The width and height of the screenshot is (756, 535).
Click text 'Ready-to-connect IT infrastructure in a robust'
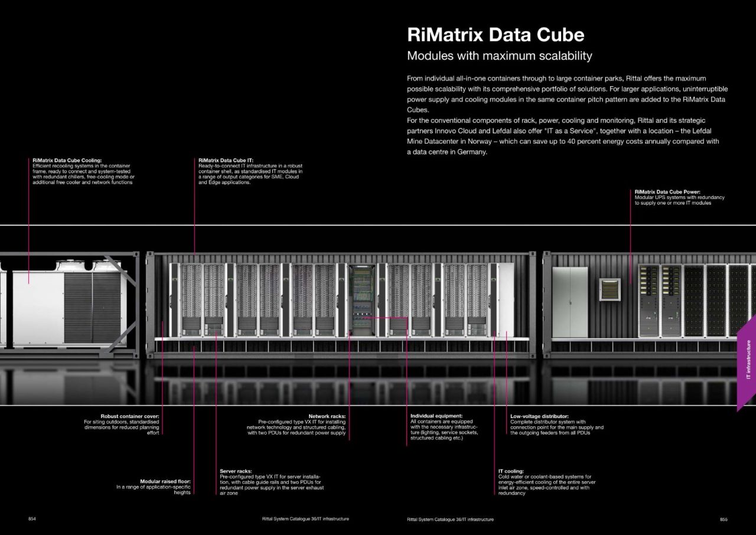(x=250, y=166)
